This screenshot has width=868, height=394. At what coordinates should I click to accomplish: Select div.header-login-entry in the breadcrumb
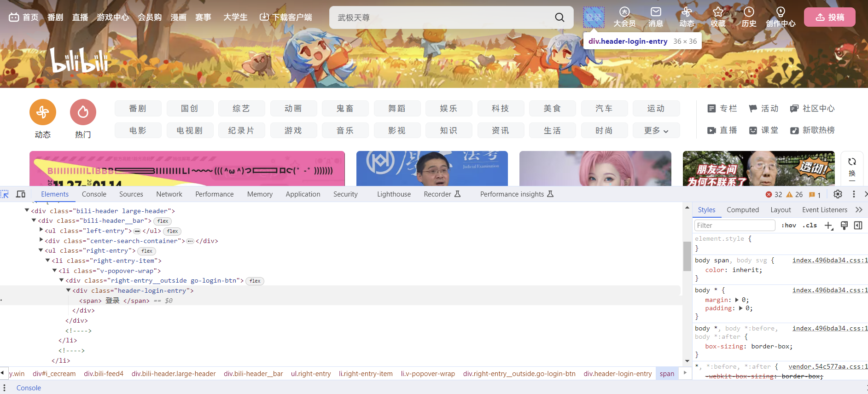coord(618,374)
